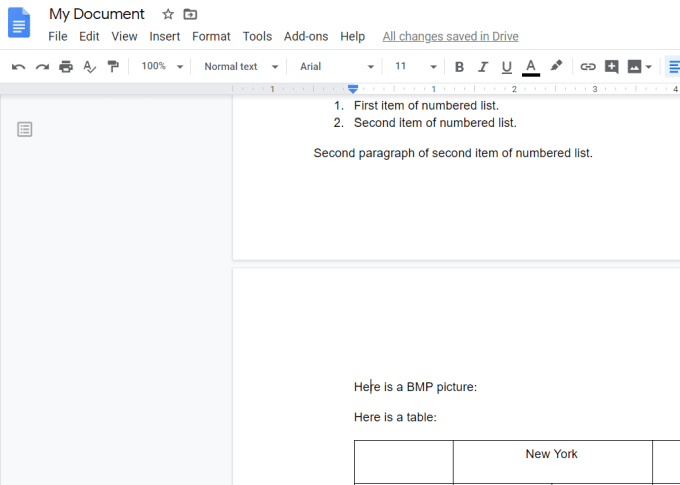Image resolution: width=680 pixels, height=485 pixels.
Task: Run spelling and grammar check icon
Action: point(90,67)
